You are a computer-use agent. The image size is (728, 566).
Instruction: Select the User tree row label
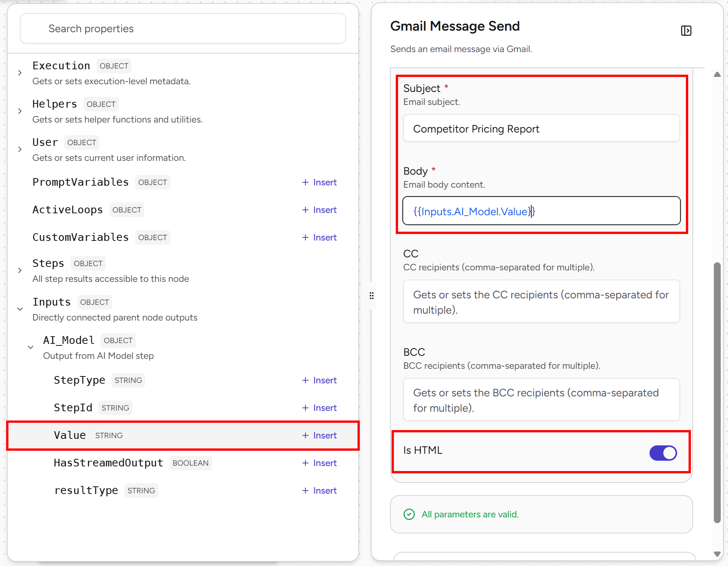click(45, 142)
